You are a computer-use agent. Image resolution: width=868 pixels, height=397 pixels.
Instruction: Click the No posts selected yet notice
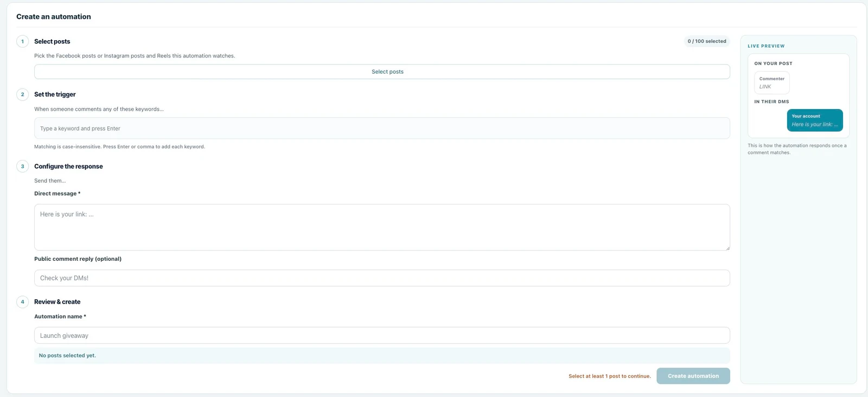click(382, 356)
